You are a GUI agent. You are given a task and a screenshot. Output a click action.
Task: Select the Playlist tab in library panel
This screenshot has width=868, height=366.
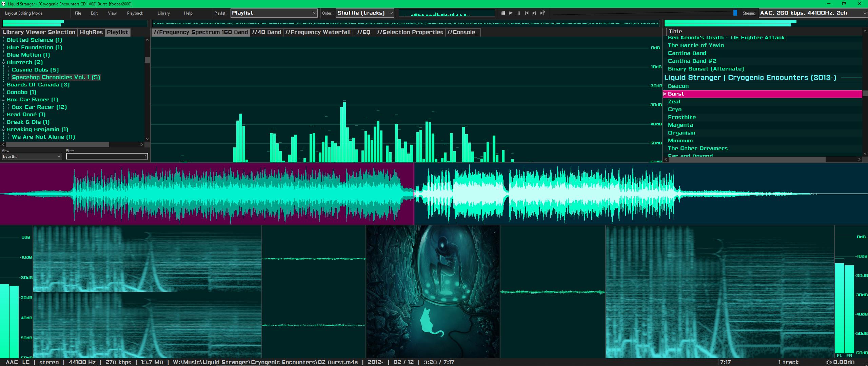point(117,32)
